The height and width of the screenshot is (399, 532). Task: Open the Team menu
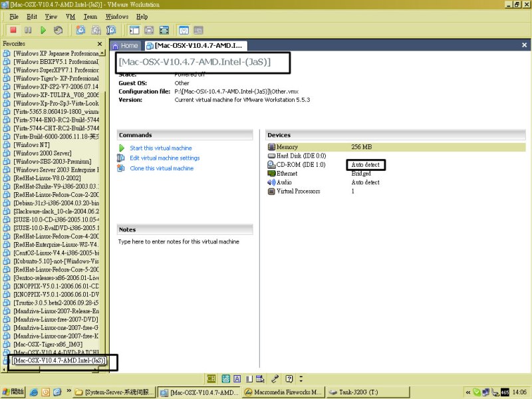pos(90,17)
